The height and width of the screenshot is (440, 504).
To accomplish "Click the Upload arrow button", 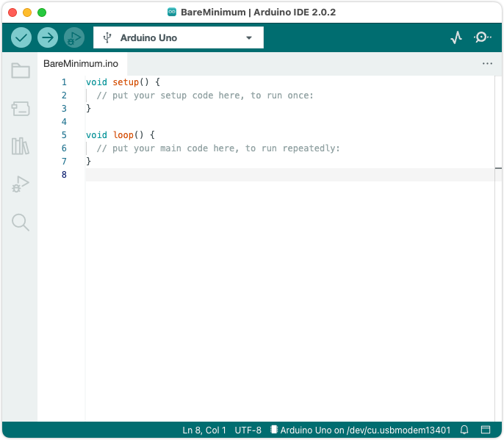I will coord(48,37).
